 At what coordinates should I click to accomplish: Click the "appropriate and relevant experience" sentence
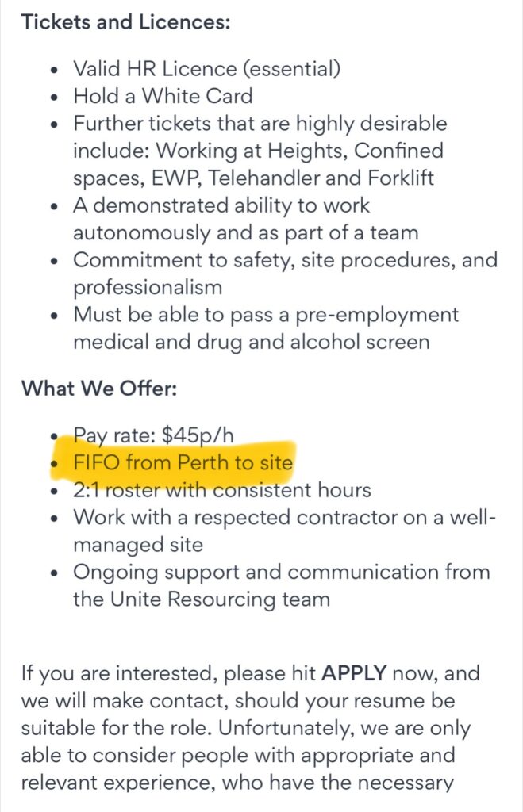point(238,770)
